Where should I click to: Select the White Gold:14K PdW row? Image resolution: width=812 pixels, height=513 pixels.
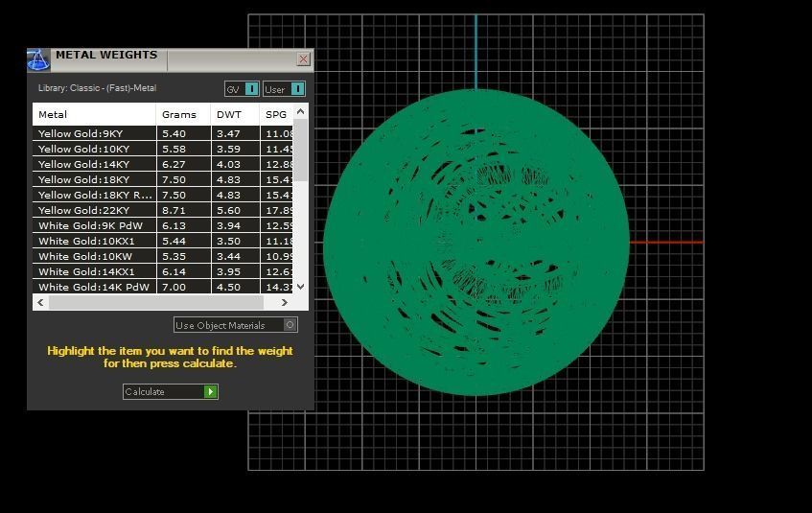(163, 287)
